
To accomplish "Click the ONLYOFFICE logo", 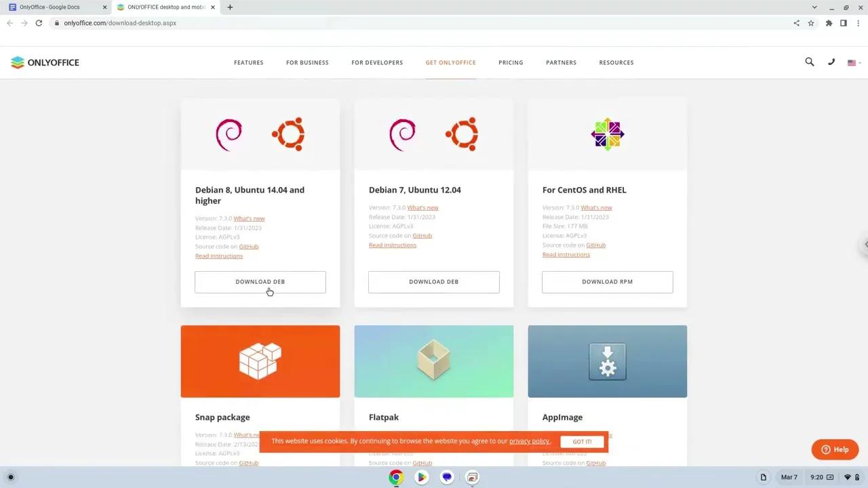I will point(45,62).
